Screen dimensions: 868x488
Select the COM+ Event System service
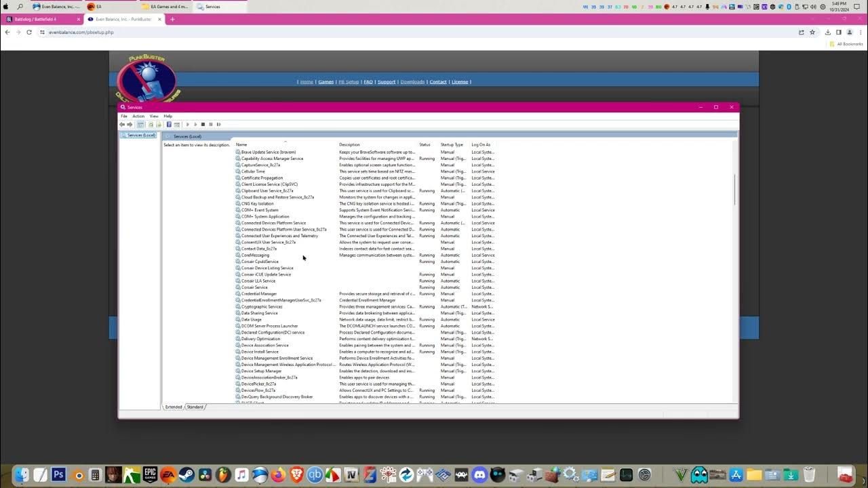point(366,210)
